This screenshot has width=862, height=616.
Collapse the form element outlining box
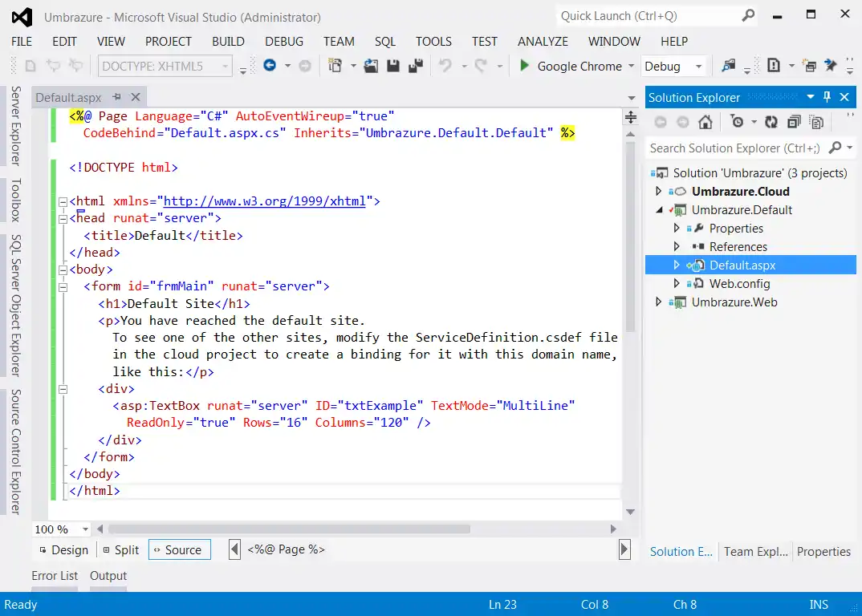63,287
